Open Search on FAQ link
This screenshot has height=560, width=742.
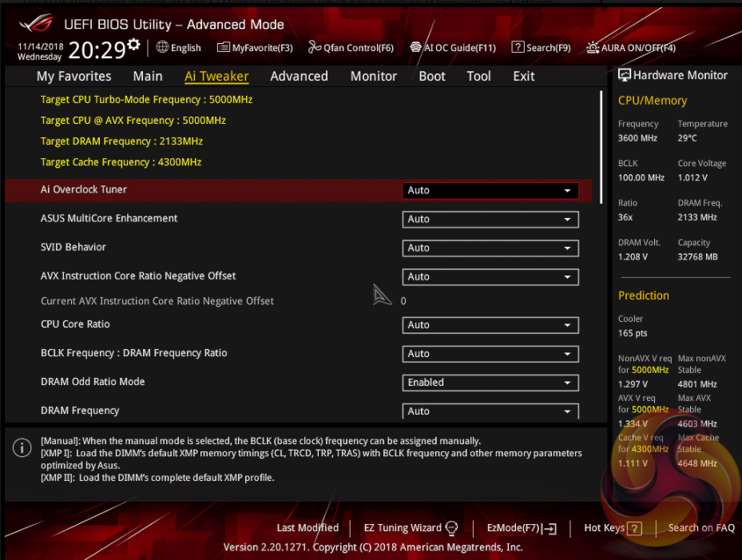pyautogui.click(x=701, y=528)
